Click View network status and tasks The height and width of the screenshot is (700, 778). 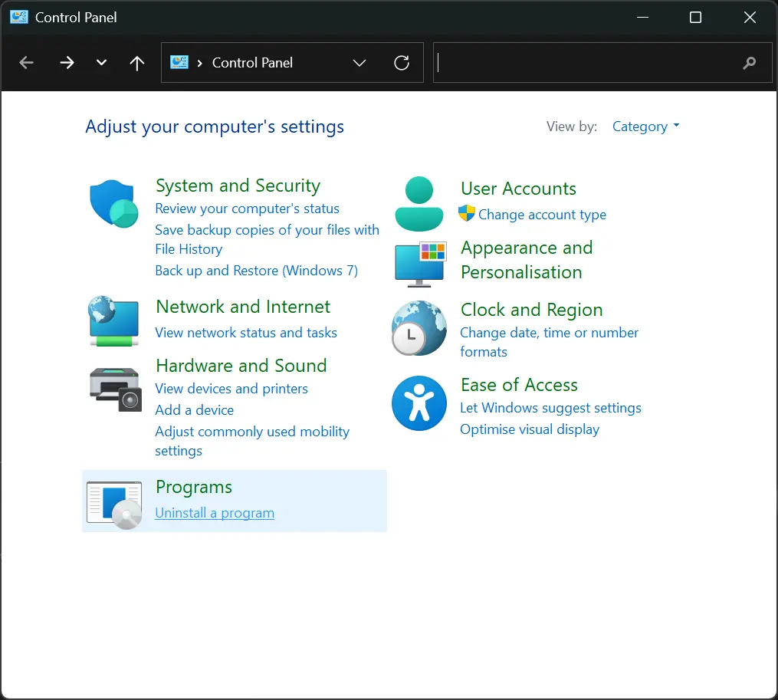pyautogui.click(x=246, y=333)
